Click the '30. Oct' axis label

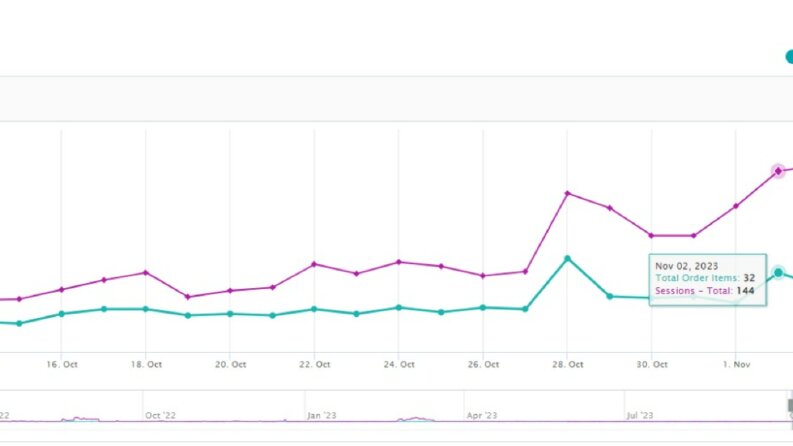tap(651, 364)
